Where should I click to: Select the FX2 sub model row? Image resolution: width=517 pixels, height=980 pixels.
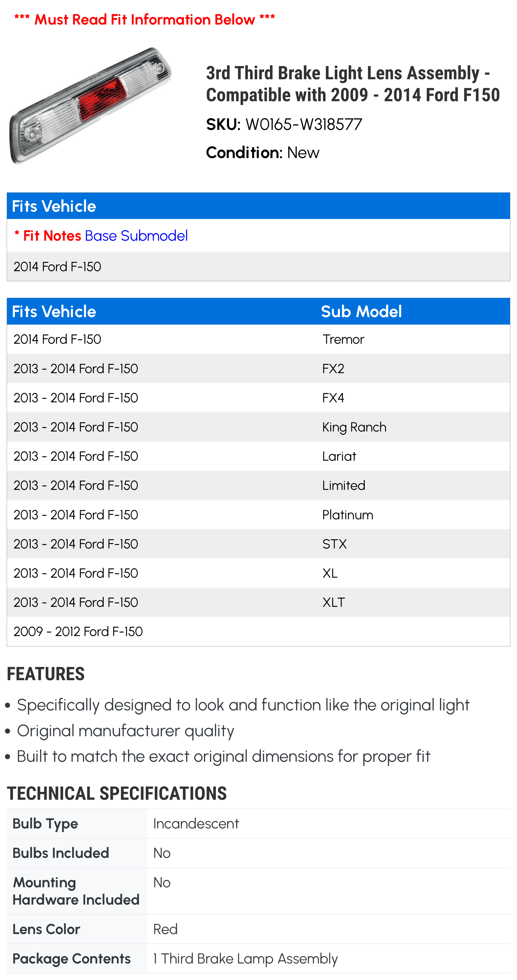258,369
